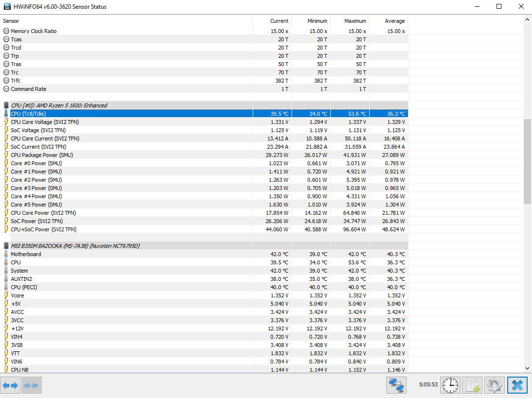Select the +5V voltage row
532x398 pixels.
tap(204, 304)
